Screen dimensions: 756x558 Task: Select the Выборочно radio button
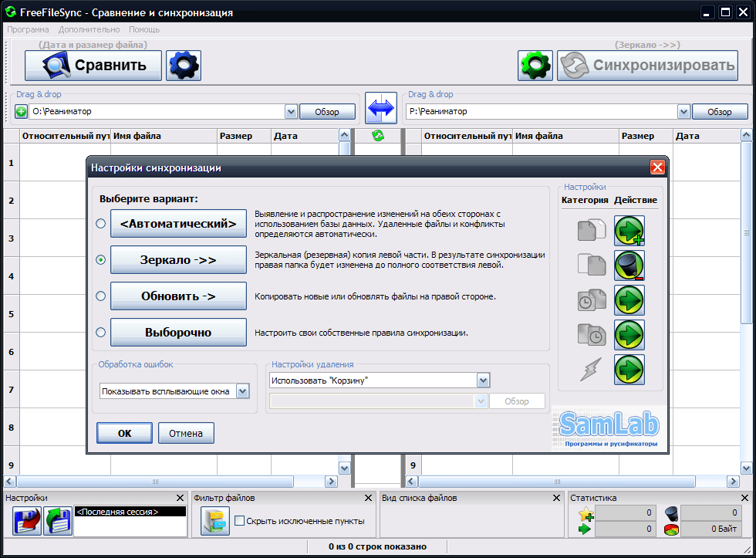[x=100, y=332]
